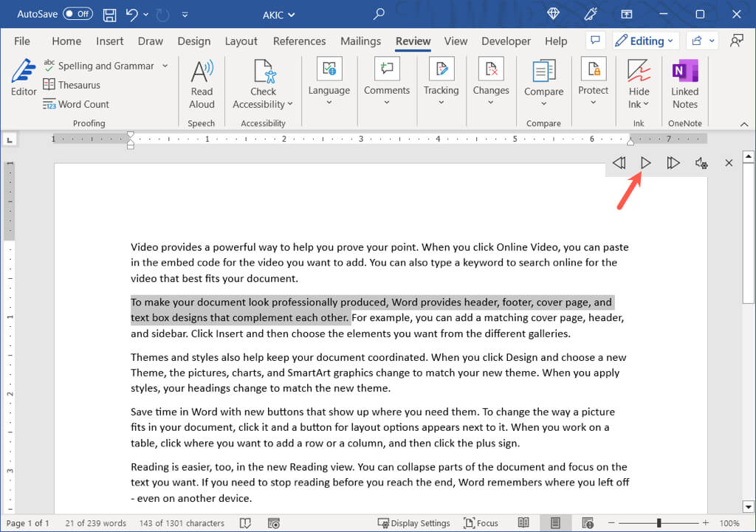Open Read Aloud voice settings
This screenshot has width=756, height=532.
tap(701, 163)
